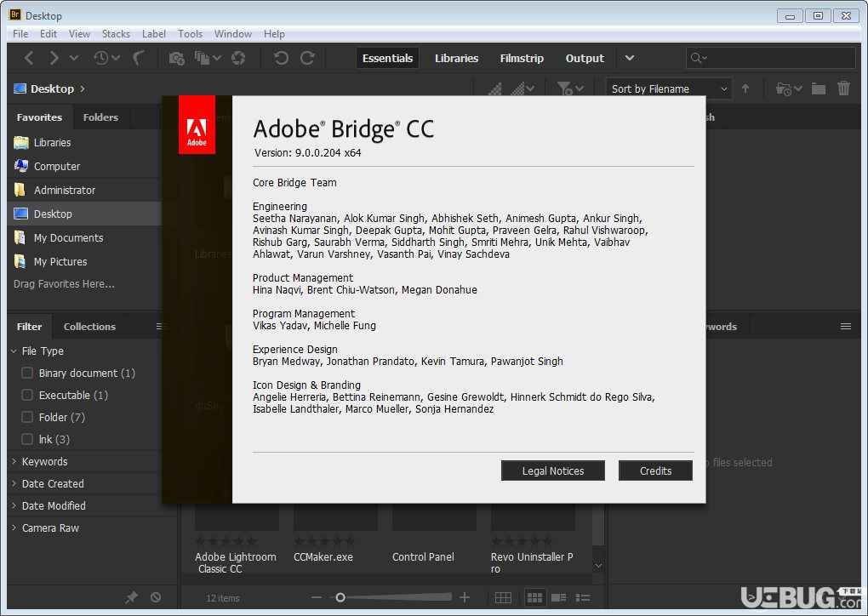Viewport: 868px width, 616px height.
Task: Select the Essentials workspace
Action: (x=387, y=58)
